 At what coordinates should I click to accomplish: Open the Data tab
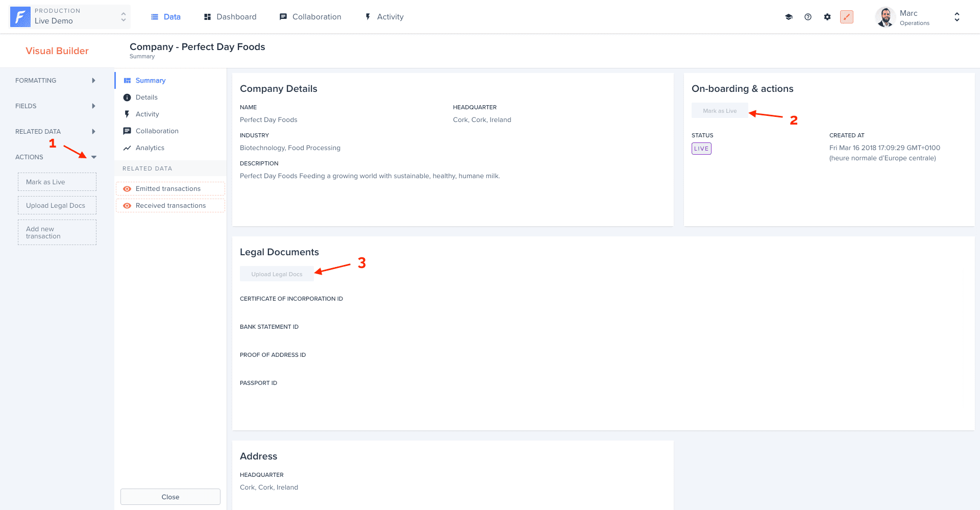click(x=166, y=17)
